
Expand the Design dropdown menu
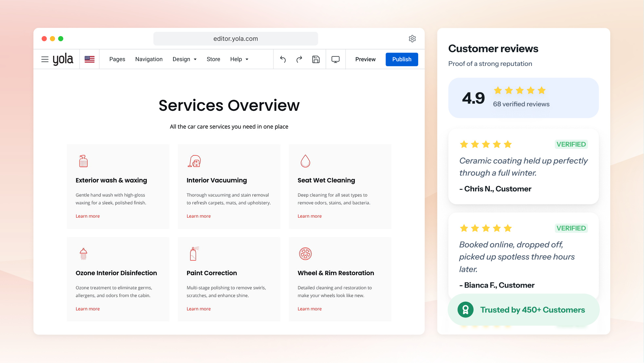point(185,59)
